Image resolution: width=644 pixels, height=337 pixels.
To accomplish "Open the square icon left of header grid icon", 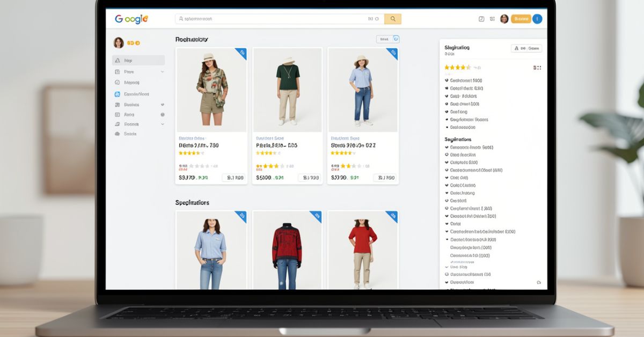I will [481, 19].
